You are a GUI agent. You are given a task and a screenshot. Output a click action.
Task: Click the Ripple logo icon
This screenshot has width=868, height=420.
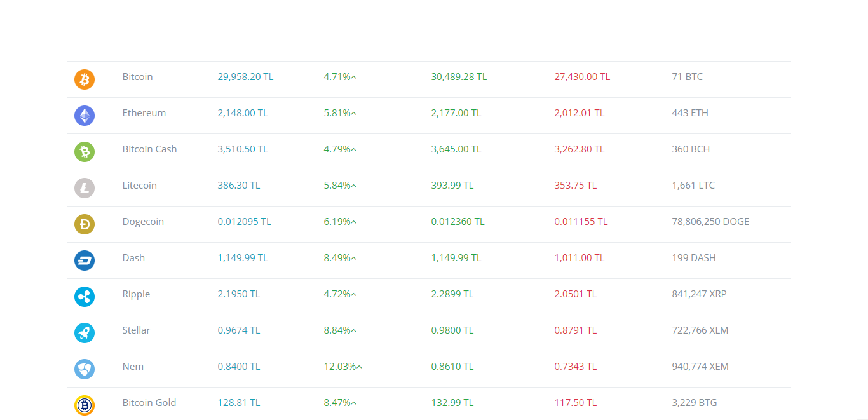pos(85,297)
